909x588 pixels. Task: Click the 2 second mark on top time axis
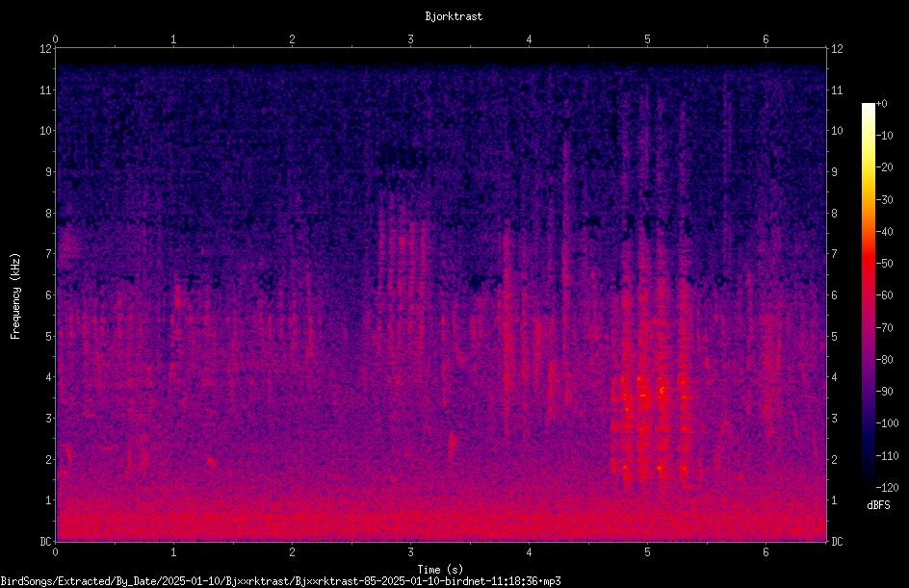[292, 39]
